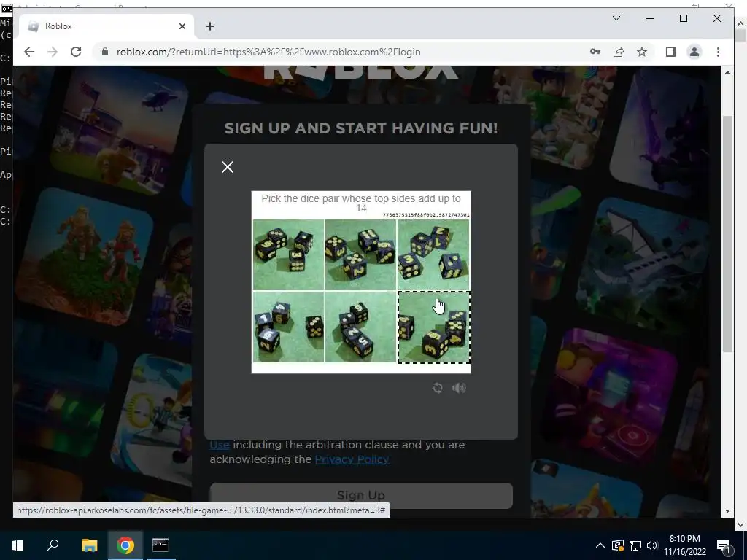Click the challenge instruction text mentioning 14

(361, 203)
